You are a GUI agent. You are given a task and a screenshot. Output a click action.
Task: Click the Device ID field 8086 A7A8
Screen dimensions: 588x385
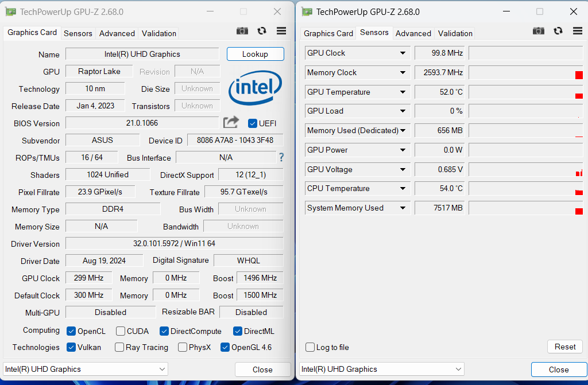coord(235,140)
